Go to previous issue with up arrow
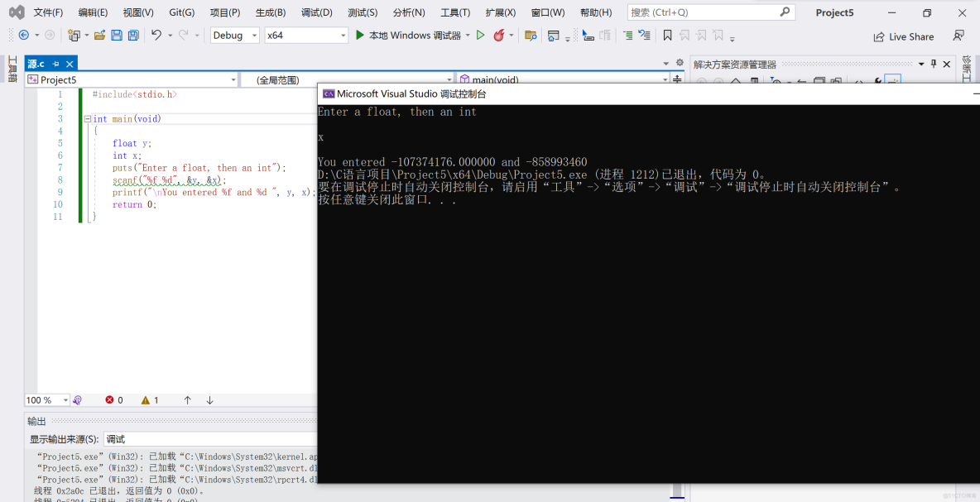Screen dimensions: 980x502 (188, 399)
